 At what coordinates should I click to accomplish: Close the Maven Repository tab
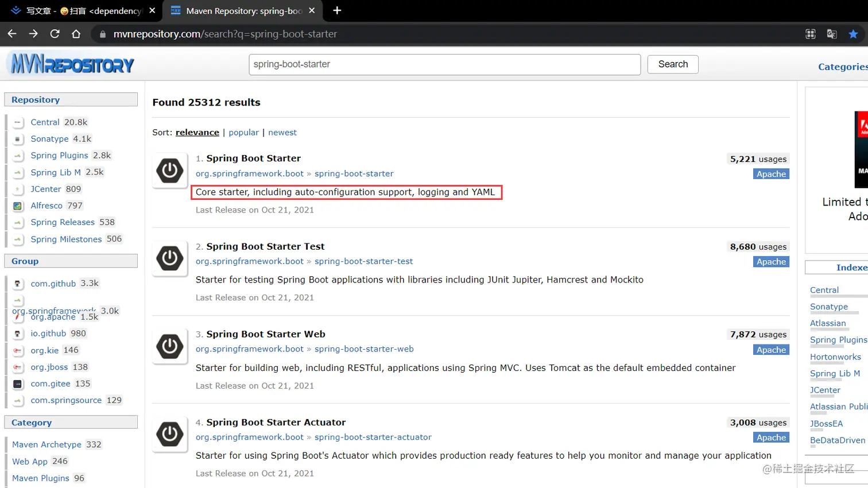(312, 10)
